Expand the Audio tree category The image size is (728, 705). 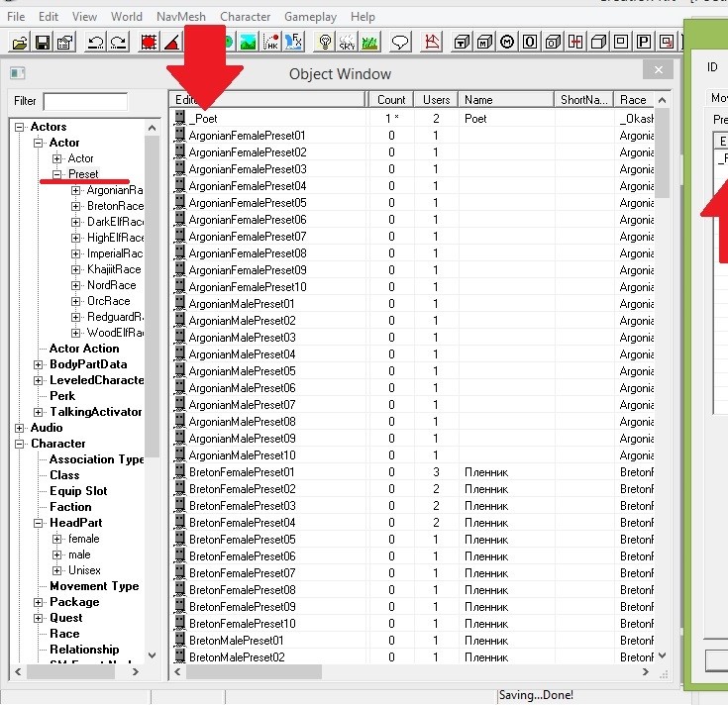19,428
